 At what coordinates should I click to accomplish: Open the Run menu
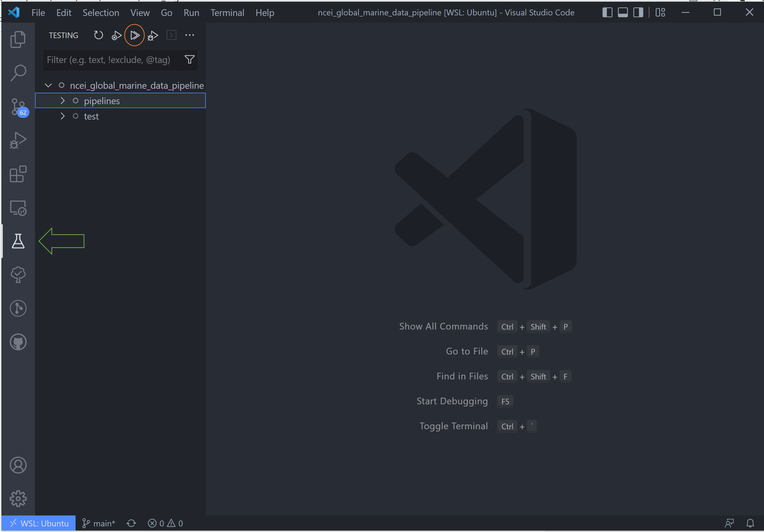[x=191, y=13]
